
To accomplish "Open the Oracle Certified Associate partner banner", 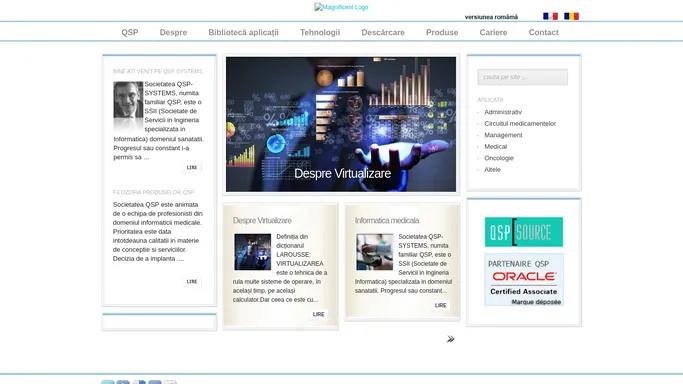I will pos(524,280).
